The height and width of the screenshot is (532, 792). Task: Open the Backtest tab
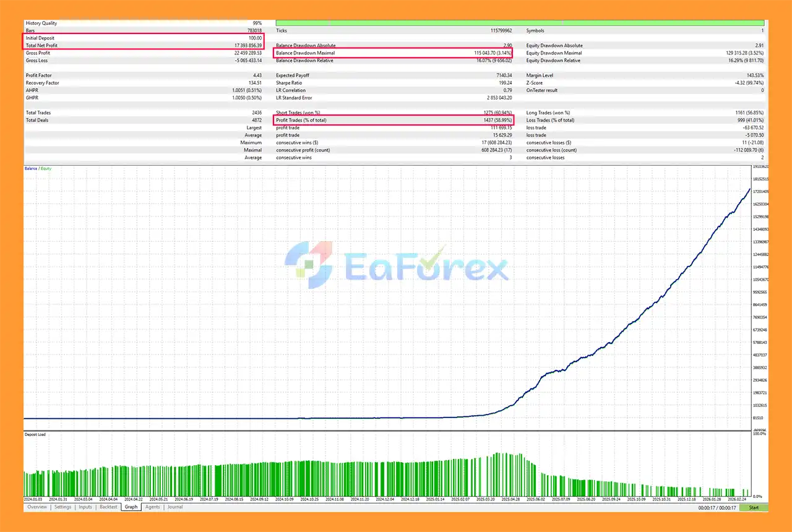(x=108, y=507)
